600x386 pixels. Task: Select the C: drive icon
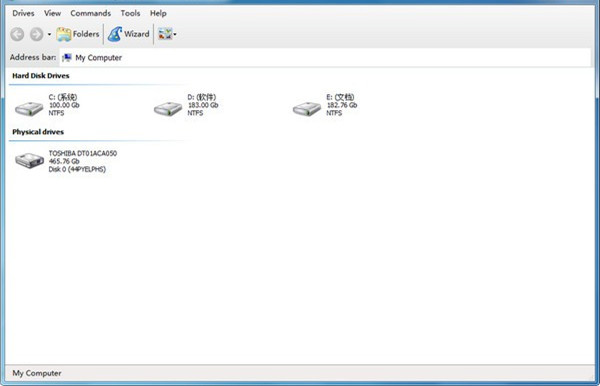(x=29, y=109)
